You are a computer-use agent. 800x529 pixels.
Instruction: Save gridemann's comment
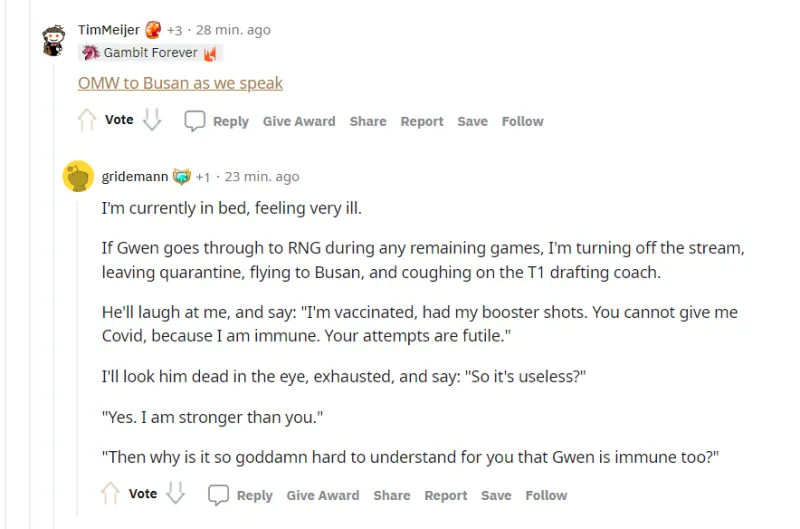click(x=496, y=495)
